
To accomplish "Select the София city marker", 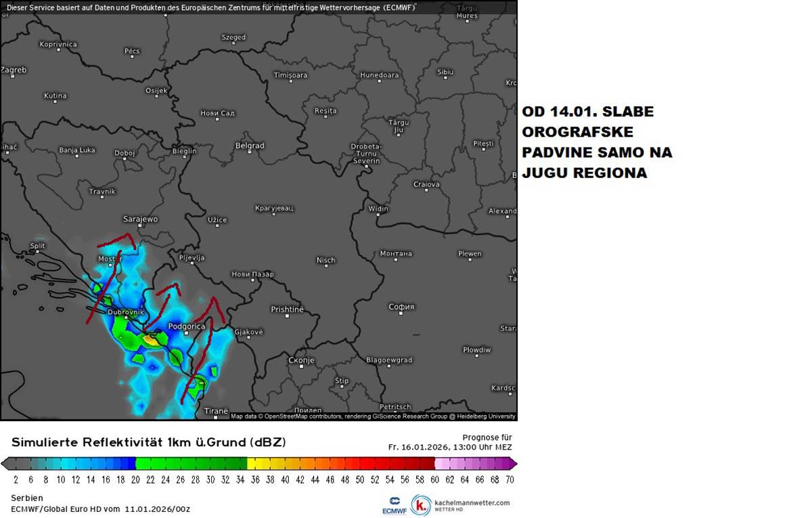I will coord(401,313).
